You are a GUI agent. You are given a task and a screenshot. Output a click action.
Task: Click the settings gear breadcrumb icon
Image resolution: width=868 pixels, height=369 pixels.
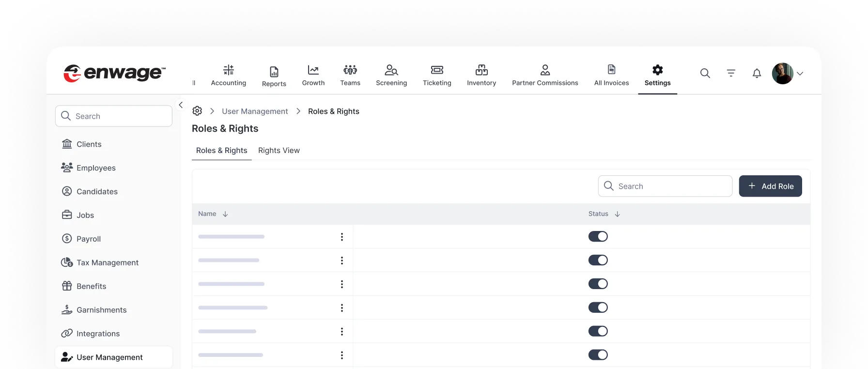pos(197,111)
